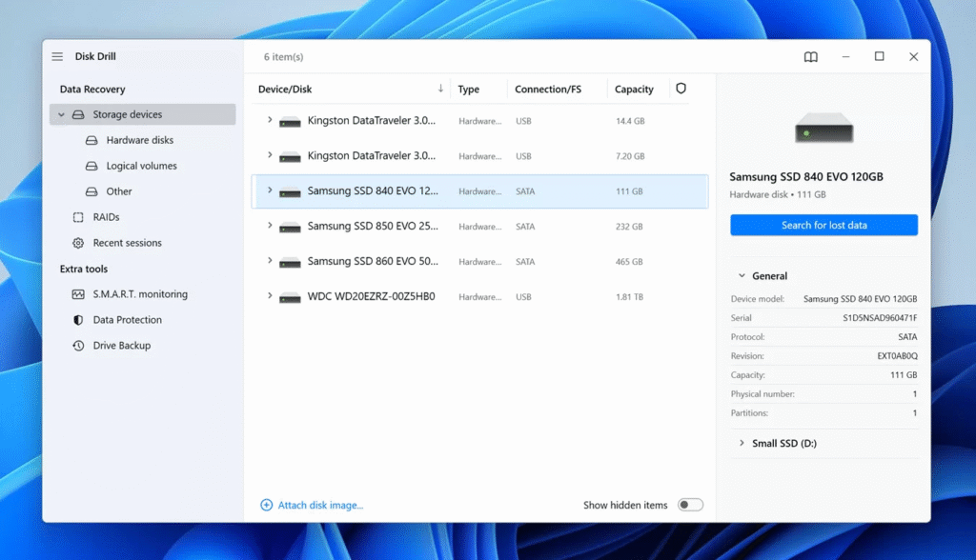Click the Data Protection shield icon
This screenshot has width=976, height=560.
[78, 320]
